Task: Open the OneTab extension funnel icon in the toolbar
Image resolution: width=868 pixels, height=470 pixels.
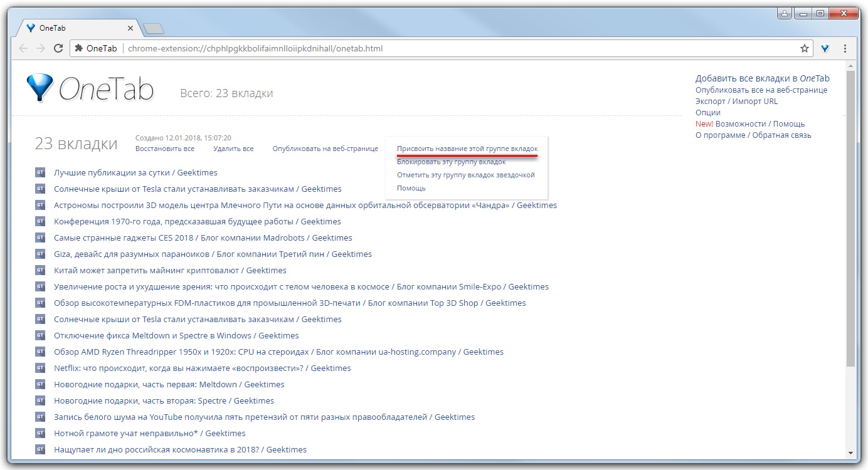Action: coord(825,48)
